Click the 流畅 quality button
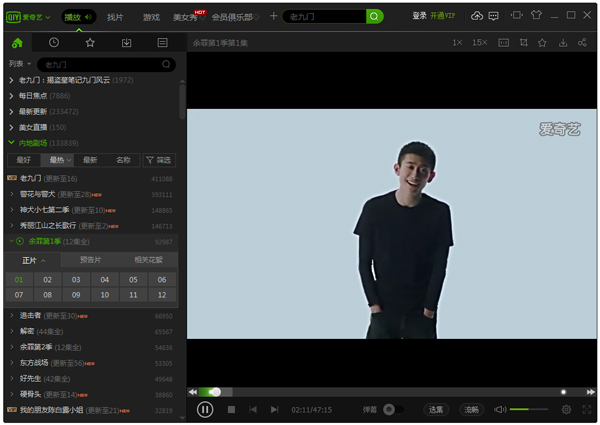Screen dimensions: 600x425 pyautogui.click(x=471, y=410)
